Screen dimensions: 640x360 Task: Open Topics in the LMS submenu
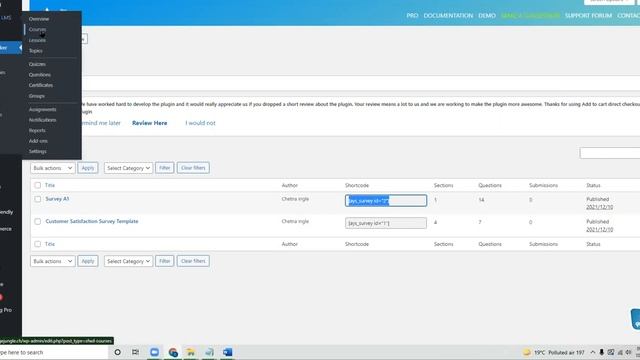[x=36, y=51]
